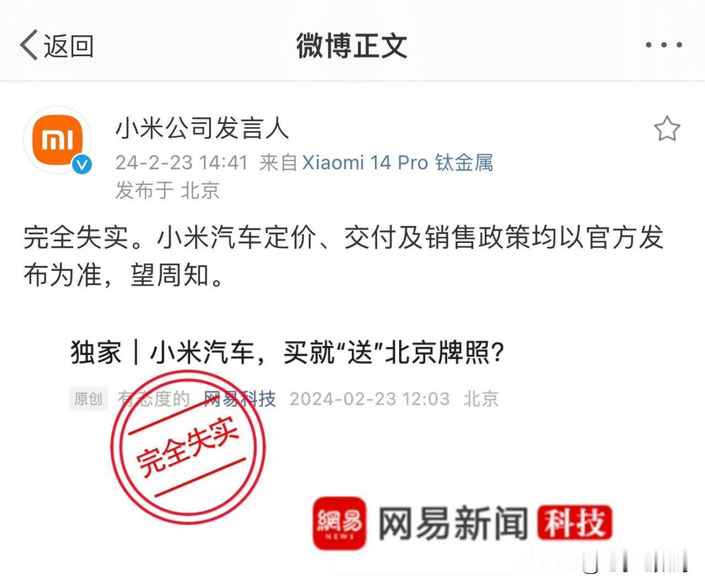Tap the gray 原创 tag

tap(88, 399)
